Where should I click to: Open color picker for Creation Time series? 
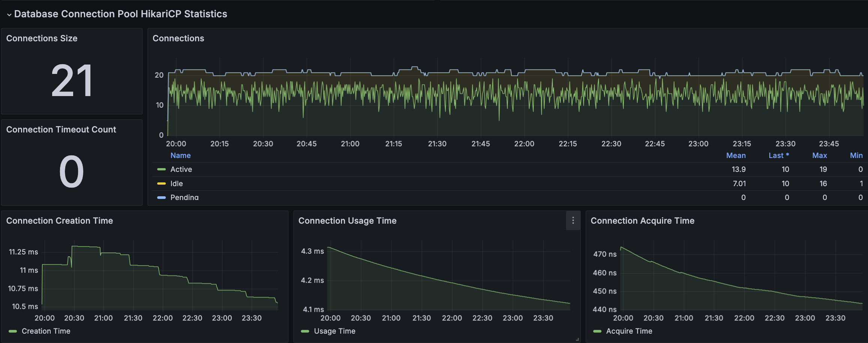13,331
